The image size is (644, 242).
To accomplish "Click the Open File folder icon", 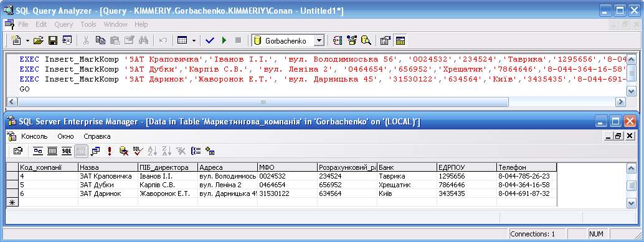I will pyautogui.click(x=38, y=40).
